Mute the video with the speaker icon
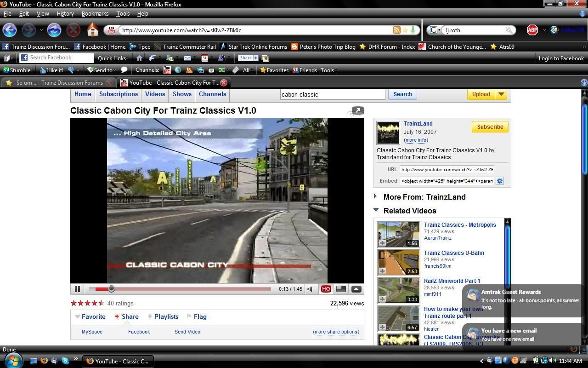 click(311, 289)
